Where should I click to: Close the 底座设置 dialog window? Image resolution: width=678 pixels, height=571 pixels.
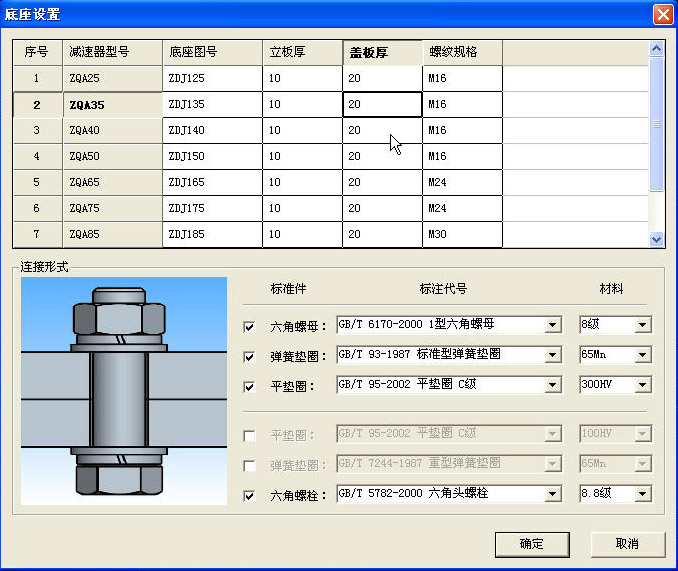pyautogui.click(x=662, y=14)
